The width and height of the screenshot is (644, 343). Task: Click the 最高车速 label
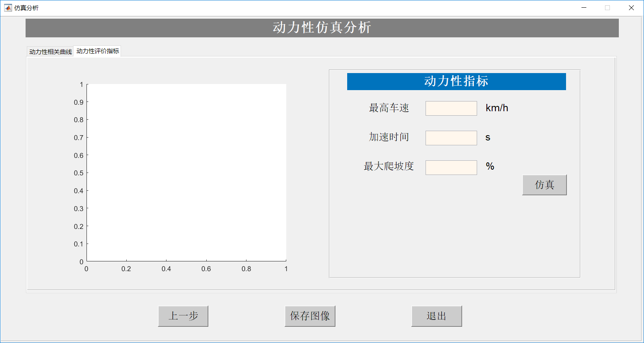tap(389, 108)
